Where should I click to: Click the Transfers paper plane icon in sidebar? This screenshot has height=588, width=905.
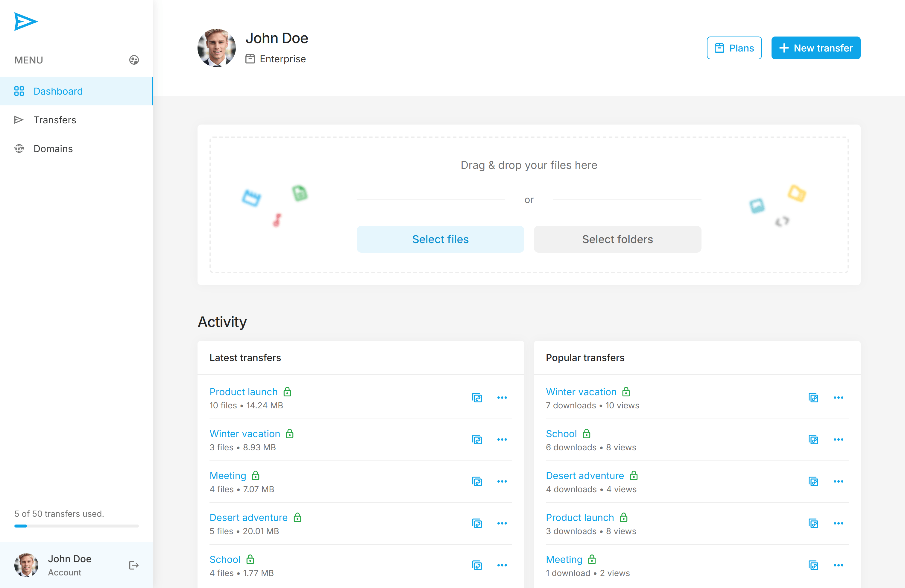coord(19,120)
